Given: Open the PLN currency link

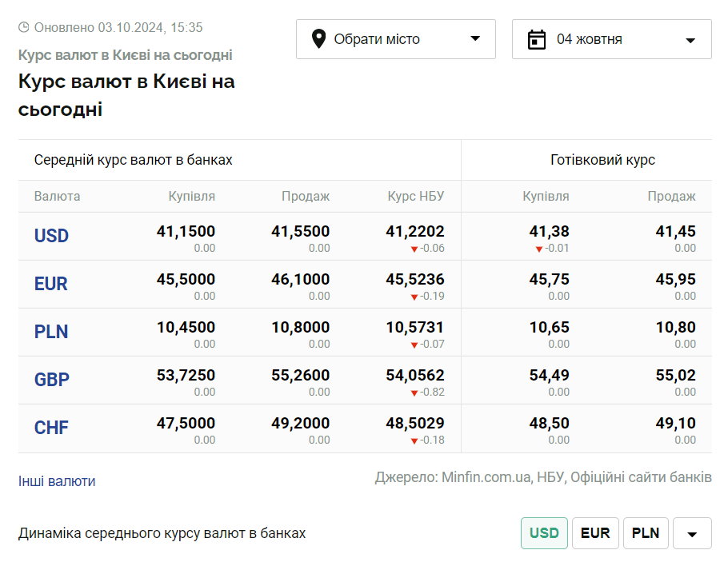Looking at the screenshot, I should [51, 332].
